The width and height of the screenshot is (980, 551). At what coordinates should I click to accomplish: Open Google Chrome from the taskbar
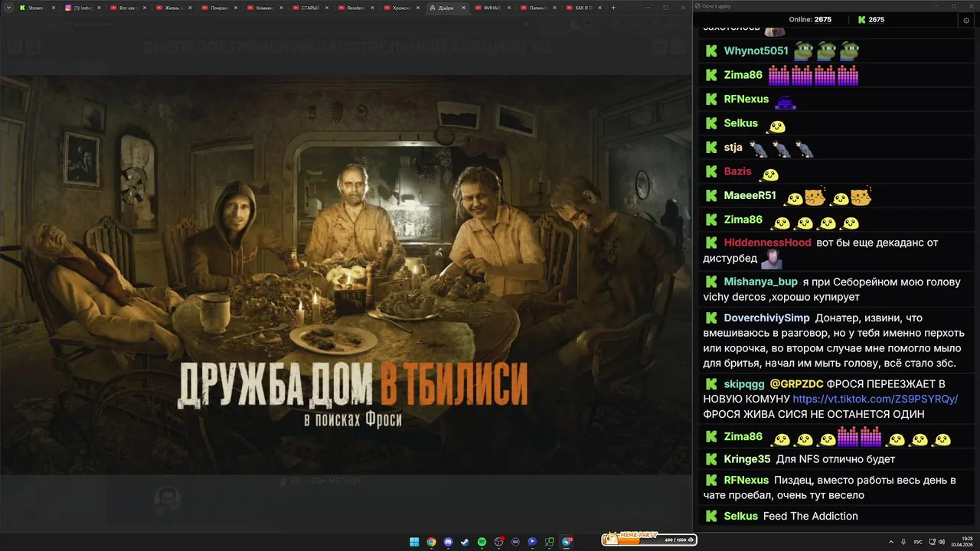click(431, 542)
